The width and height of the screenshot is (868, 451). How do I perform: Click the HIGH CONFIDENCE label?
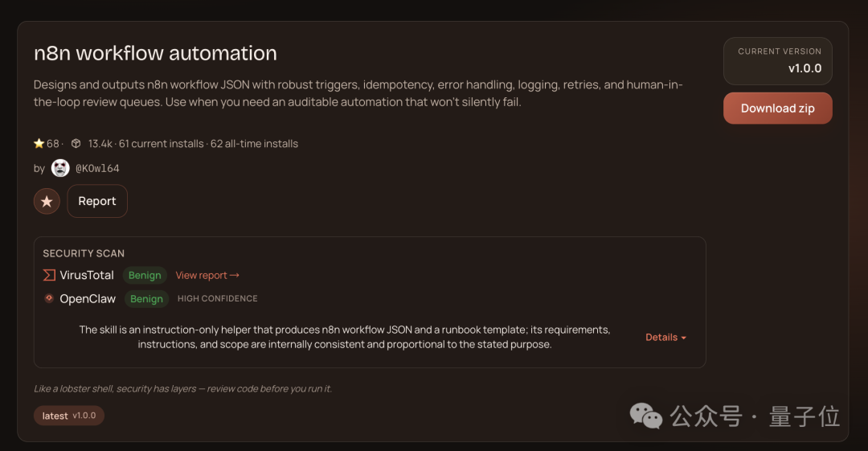pos(218,298)
